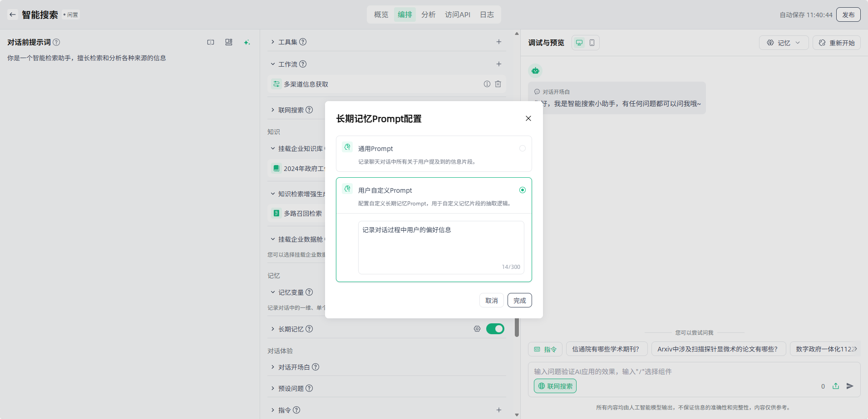Viewport: 868px width, 419px height.
Task: Delete the 多渠道信息获取 workflow with trash icon
Action: tap(498, 84)
